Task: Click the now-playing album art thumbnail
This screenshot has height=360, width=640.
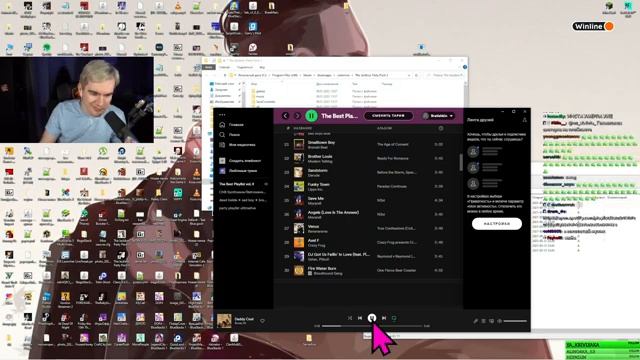Action: [224, 321]
